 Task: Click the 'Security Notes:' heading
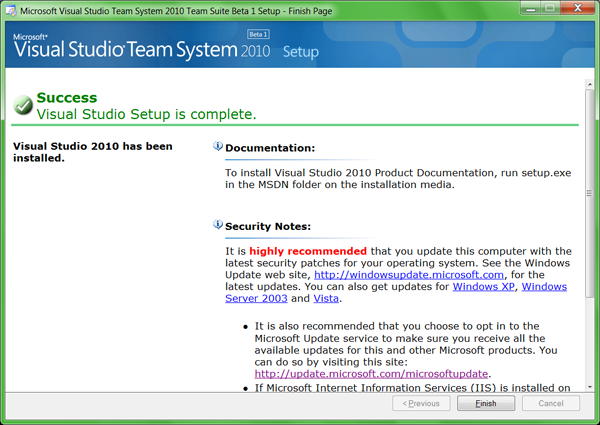(268, 226)
